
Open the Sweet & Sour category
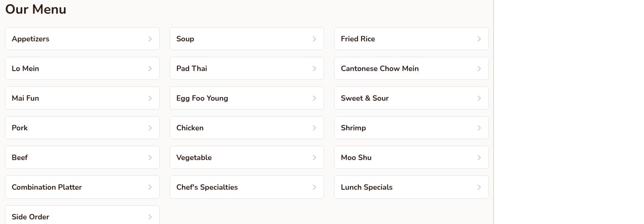(365, 98)
